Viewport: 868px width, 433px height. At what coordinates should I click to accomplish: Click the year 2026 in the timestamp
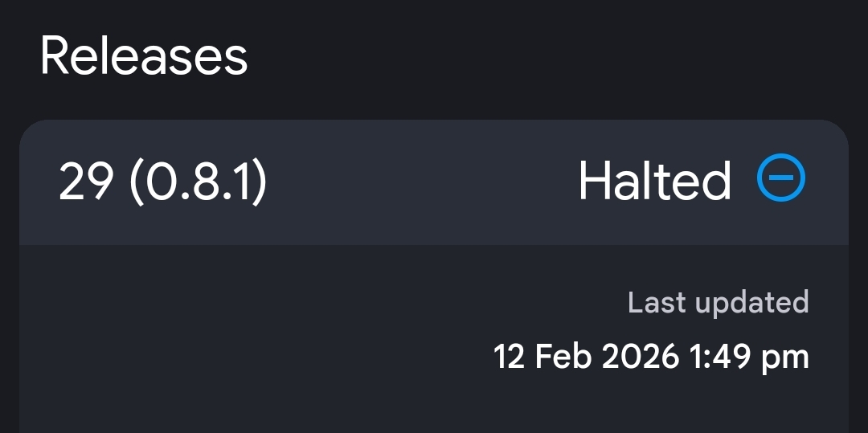[640, 356]
